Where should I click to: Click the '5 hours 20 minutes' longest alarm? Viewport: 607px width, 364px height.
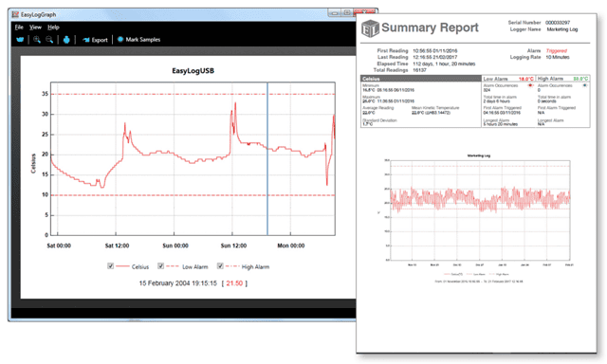[x=500, y=124]
